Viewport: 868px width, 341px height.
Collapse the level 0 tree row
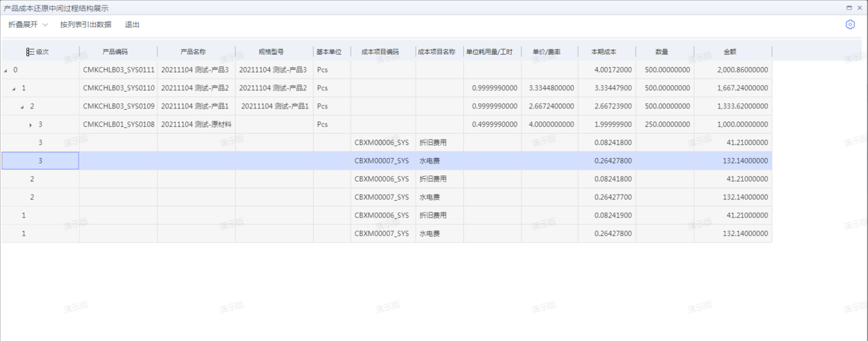[x=6, y=71]
